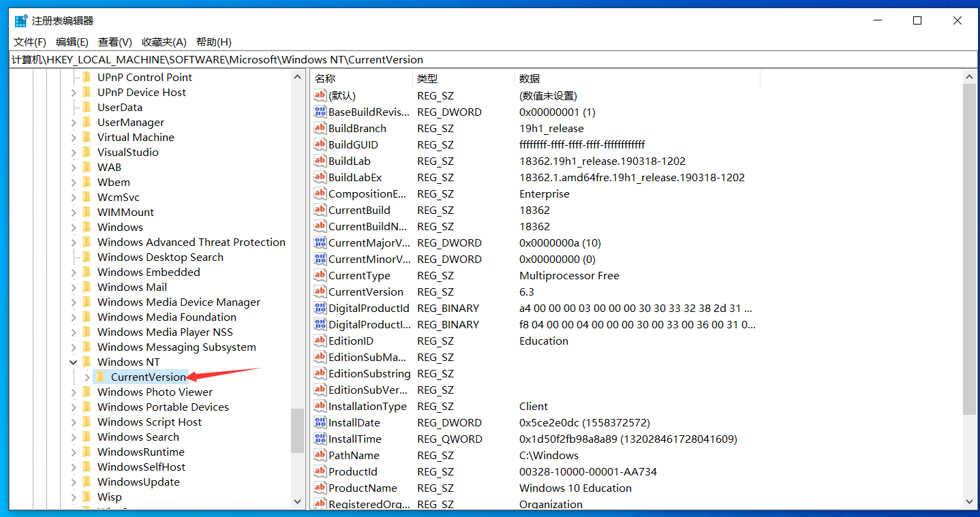This screenshot has width=980, height=517.
Task: Click the 'Multiprocessor Free' data cell
Action: pyautogui.click(x=569, y=275)
